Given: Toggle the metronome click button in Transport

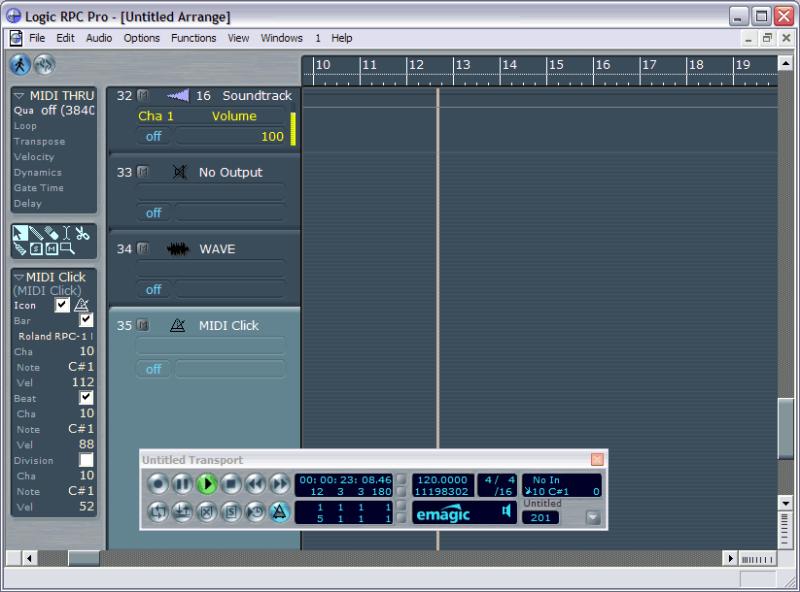Looking at the screenshot, I should 279,512.
